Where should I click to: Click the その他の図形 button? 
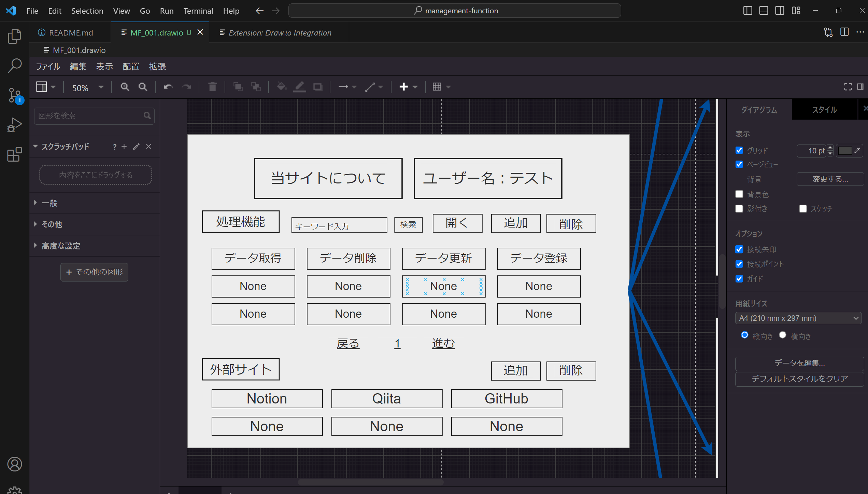click(x=94, y=272)
